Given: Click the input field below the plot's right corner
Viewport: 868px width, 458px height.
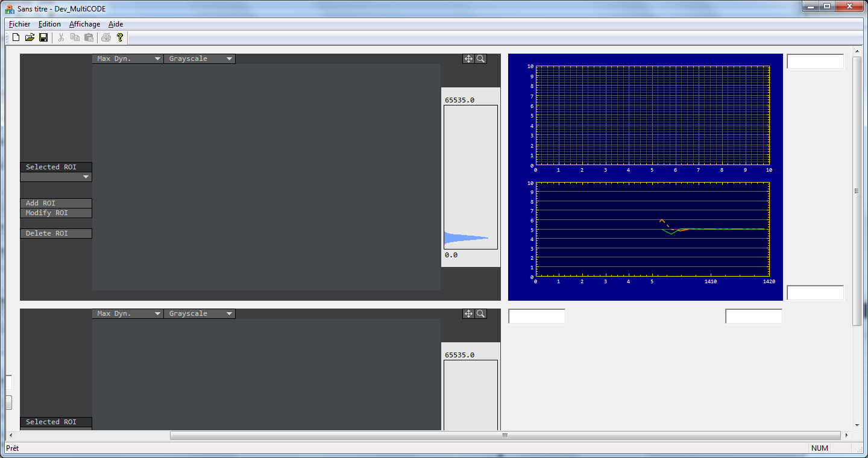Looking at the screenshot, I should 753,316.
